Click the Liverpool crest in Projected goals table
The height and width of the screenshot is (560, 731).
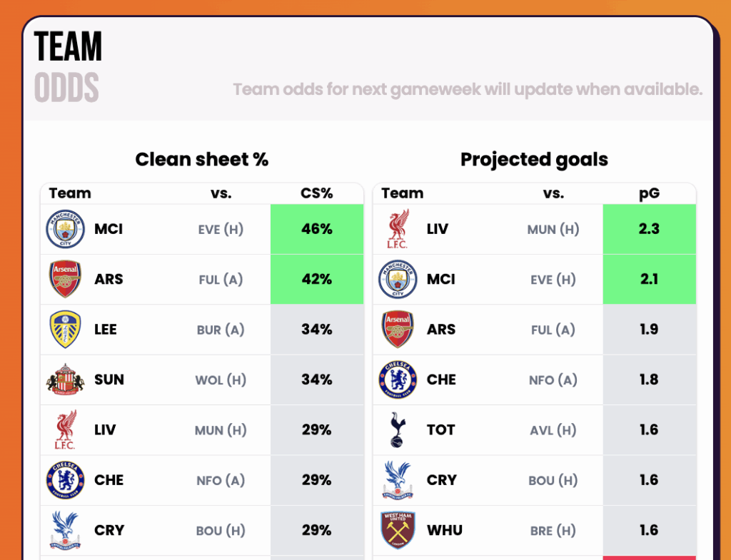pyautogui.click(x=398, y=230)
